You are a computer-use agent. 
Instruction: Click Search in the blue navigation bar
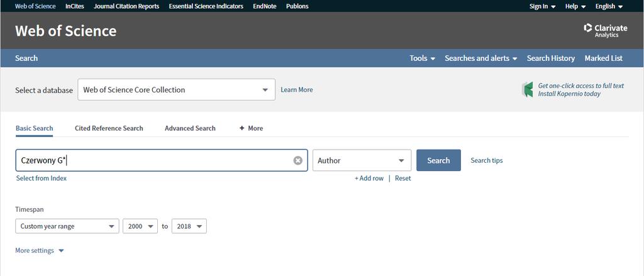click(x=26, y=58)
